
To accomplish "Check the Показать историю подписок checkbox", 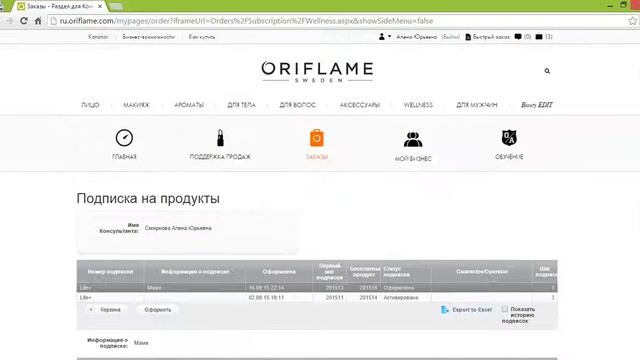I will pyautogui.click(x=505, y=309).
